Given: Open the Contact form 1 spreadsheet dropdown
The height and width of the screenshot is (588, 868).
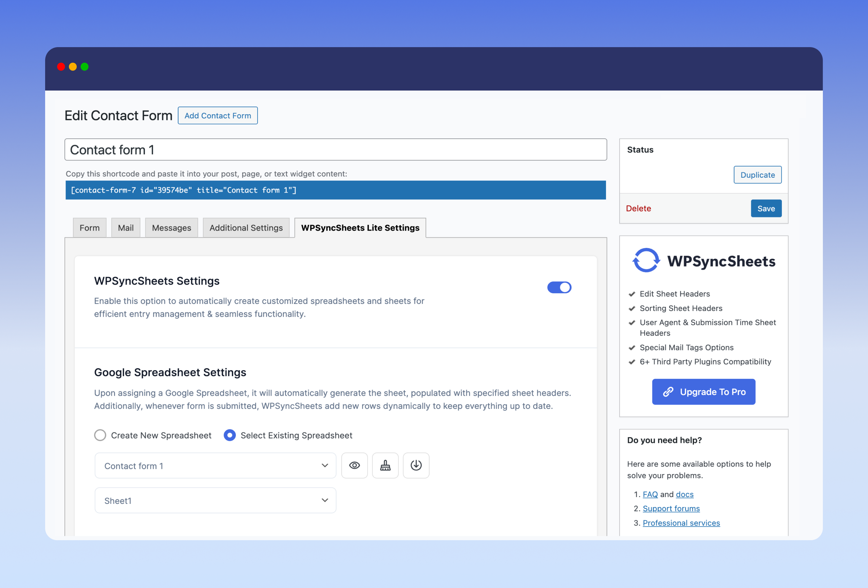Looking at the screenshot, I should point(215,465).
